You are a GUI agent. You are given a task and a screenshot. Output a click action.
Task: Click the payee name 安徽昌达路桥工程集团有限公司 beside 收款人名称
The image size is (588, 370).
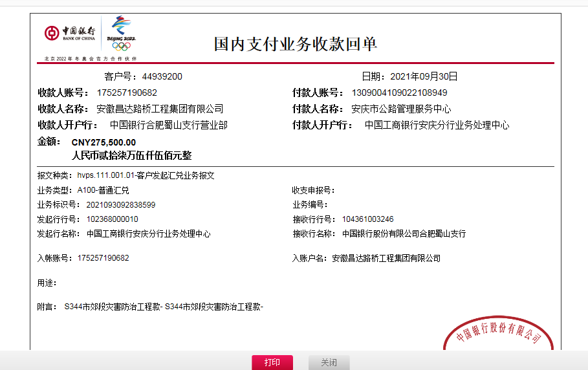(160, 109)
